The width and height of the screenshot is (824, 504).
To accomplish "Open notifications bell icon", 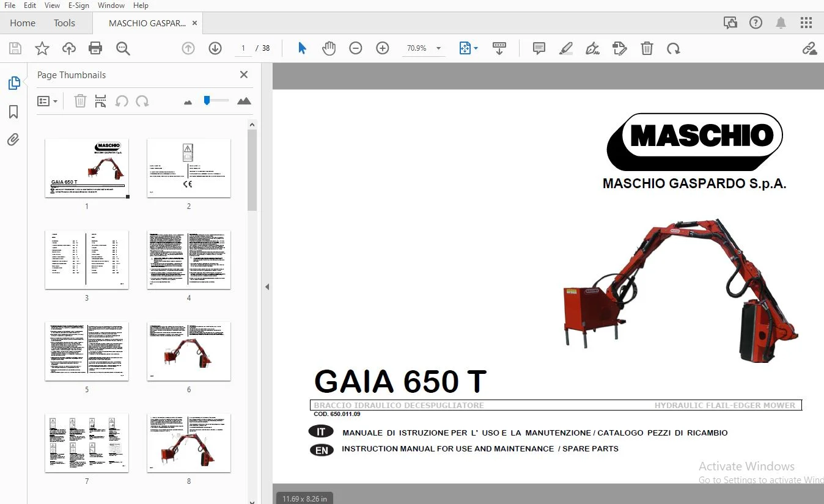I will (781, 23).
